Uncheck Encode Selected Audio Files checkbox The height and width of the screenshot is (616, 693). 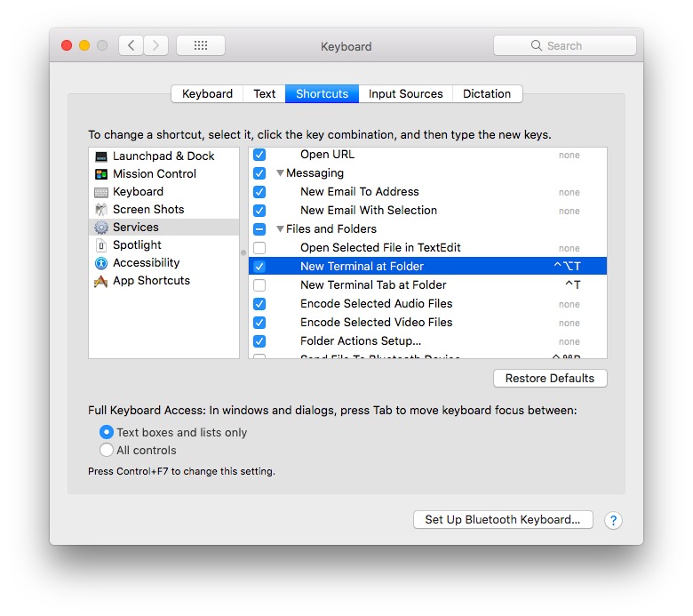point(259,304)
